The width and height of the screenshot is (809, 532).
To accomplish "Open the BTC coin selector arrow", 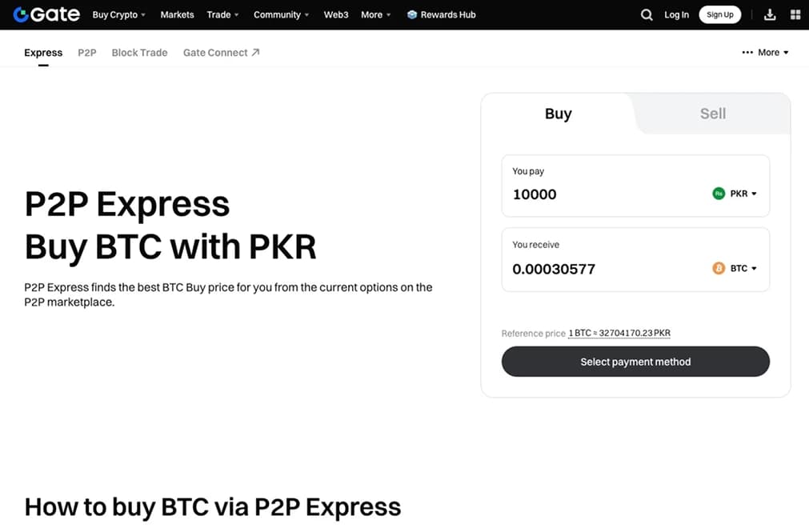I will click(x=755, y=269).
